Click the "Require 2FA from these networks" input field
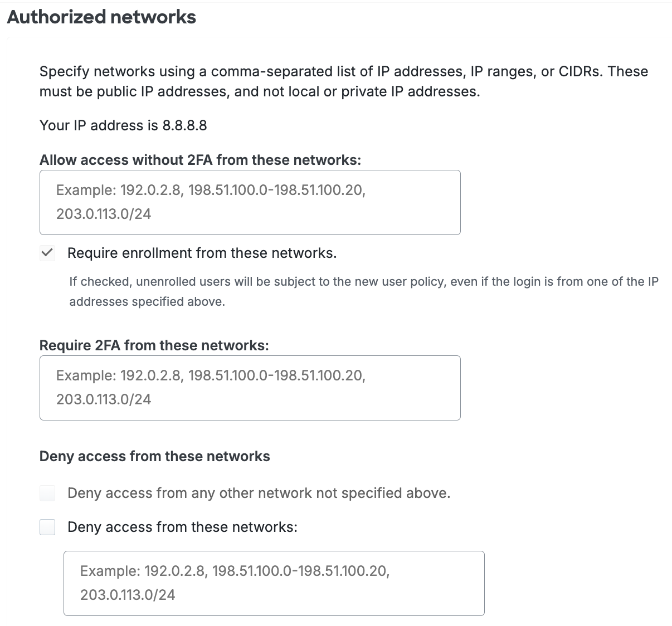The height and width of the screenshot is (626, 672). [x=250, y=388]
